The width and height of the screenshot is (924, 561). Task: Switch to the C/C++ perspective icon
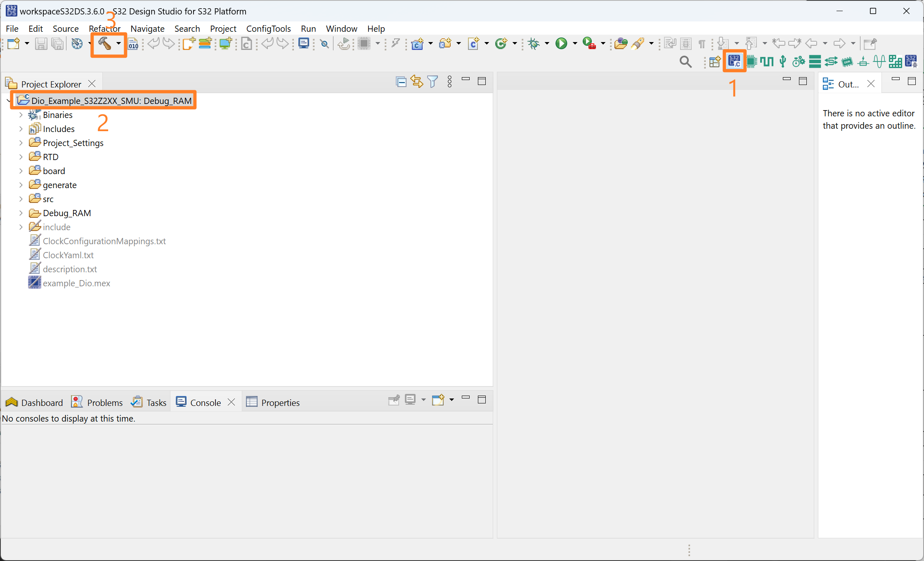(734, 61)
